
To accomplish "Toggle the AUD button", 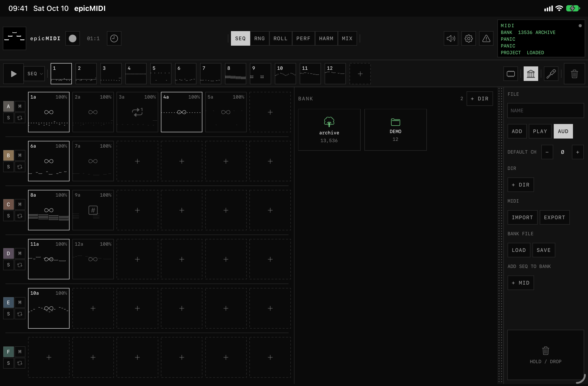I will [x=563, y=131].
